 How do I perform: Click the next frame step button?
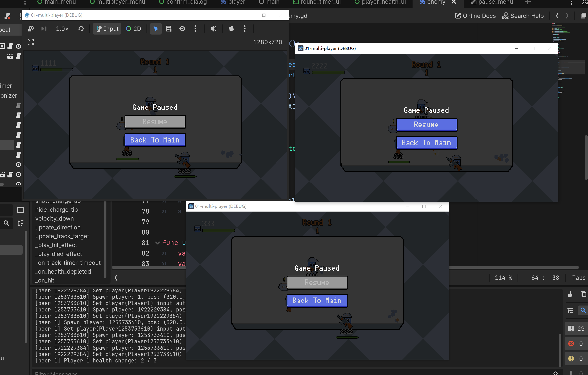(x=44, y=29)
